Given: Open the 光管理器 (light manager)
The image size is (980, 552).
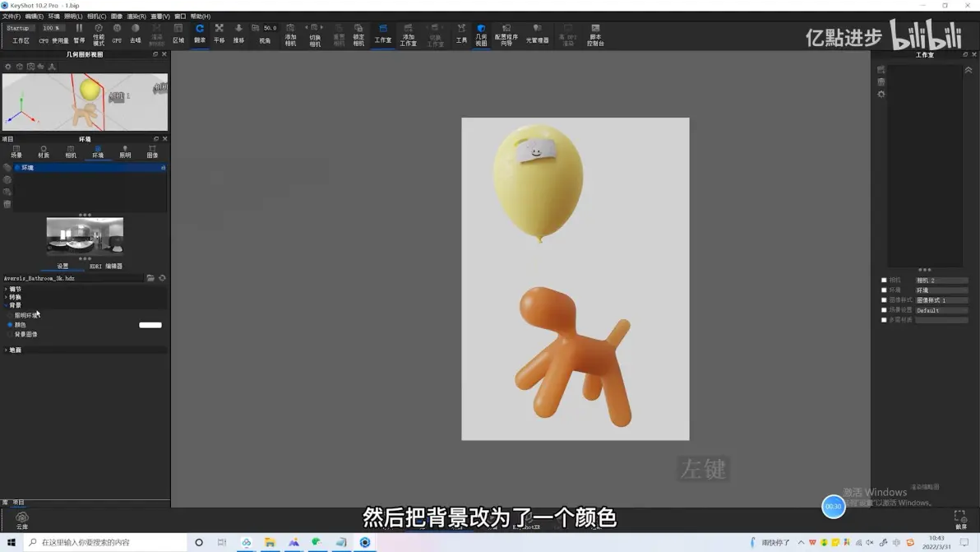Looking at the screenshot, I should [537, 35].
